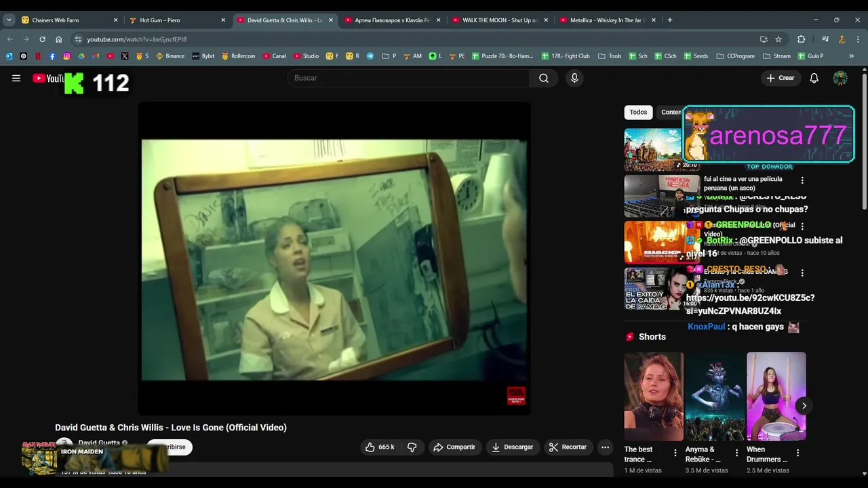
Task: Open options for 'fui al cine' video
Action: pos(802,180)
